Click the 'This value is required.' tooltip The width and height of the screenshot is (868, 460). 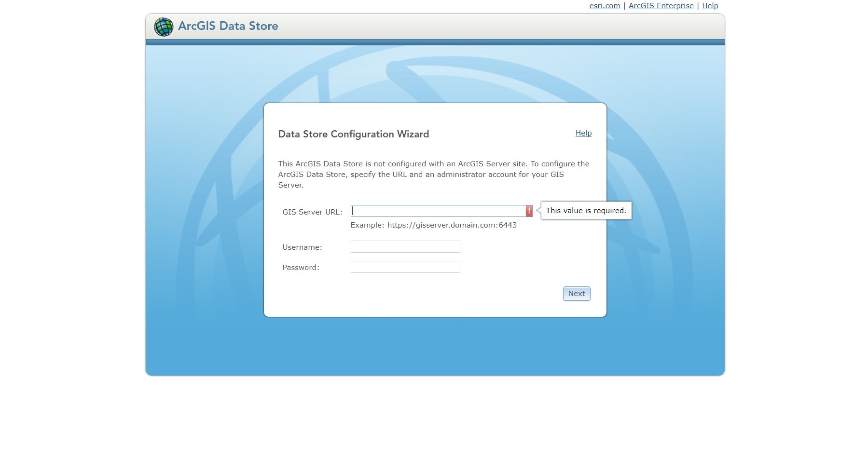(586, 211)
